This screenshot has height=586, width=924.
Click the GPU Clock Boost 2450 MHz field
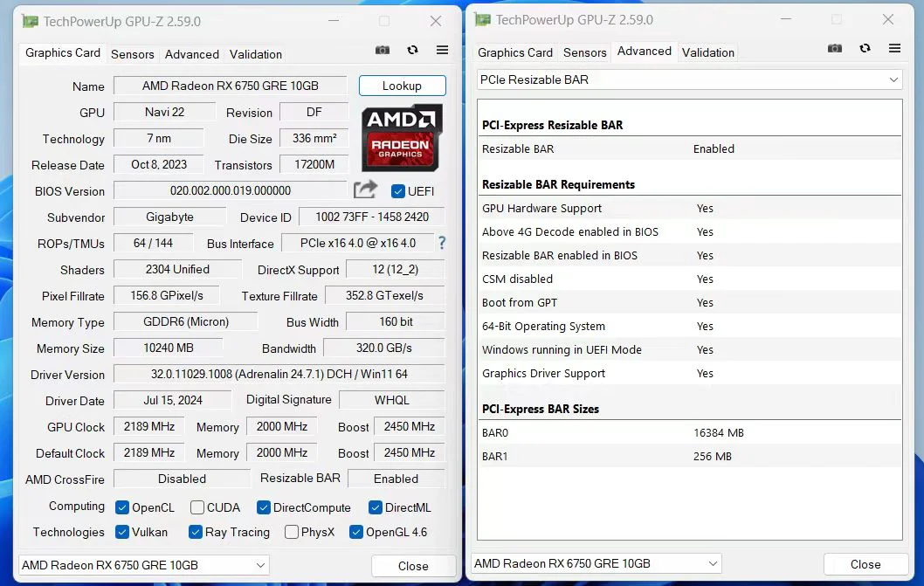[409, 426]
